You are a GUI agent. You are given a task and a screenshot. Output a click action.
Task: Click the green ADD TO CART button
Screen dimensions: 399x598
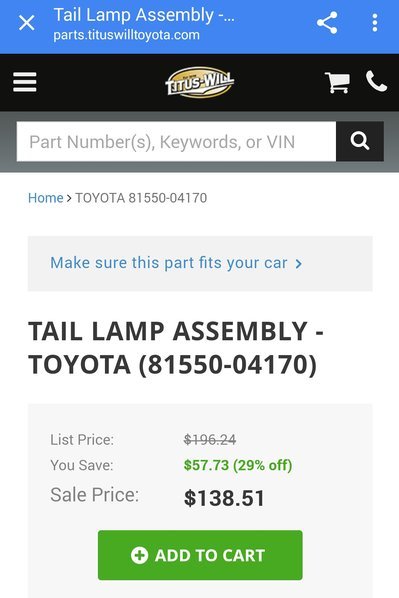(x=200, y=555)
